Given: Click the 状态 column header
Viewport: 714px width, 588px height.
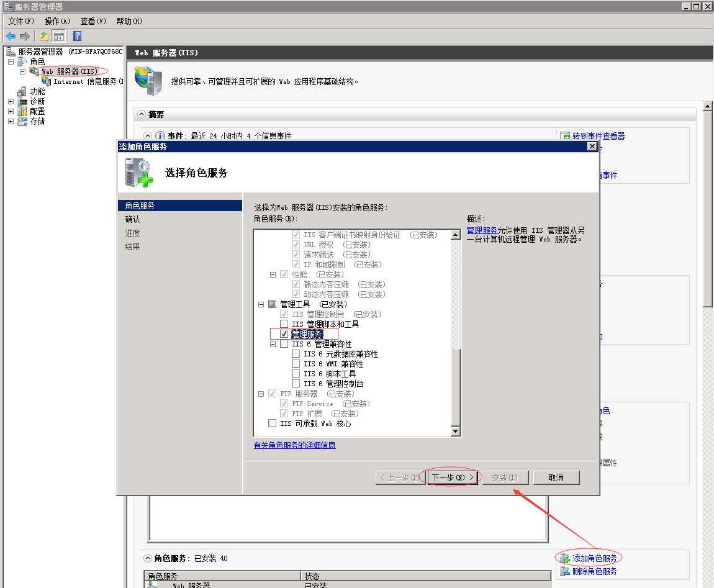Looking at the screenshot, I should point(425,576).
